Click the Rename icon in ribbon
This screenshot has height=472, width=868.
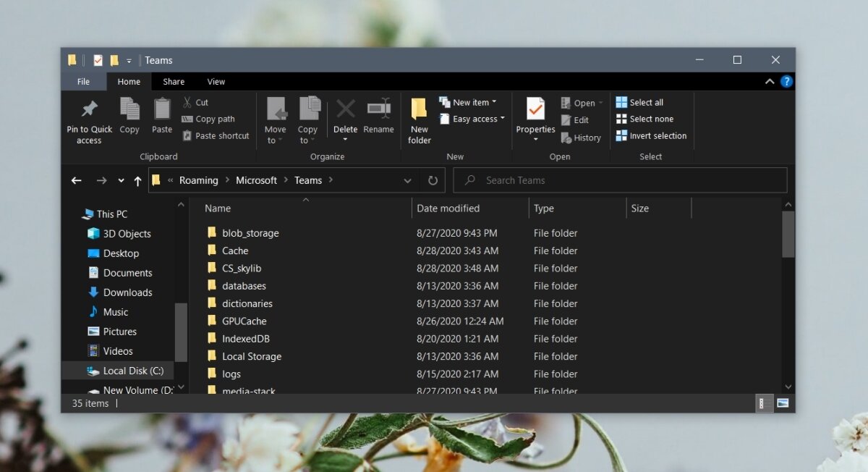click(x=378, y=109)
